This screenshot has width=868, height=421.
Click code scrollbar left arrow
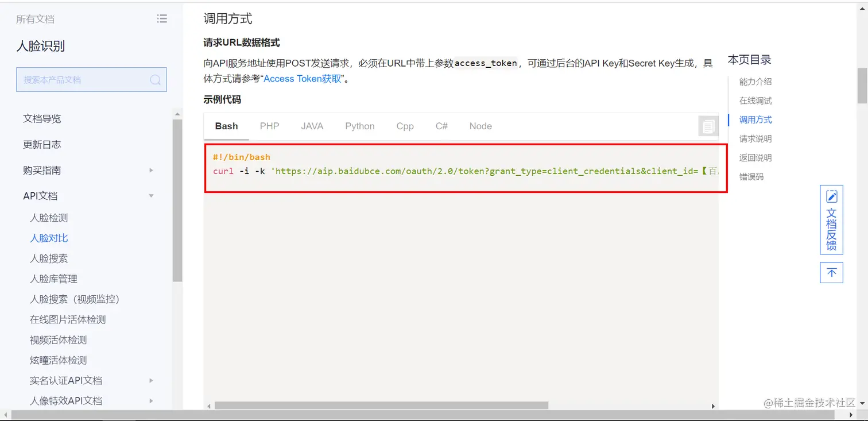click(209, 405)
